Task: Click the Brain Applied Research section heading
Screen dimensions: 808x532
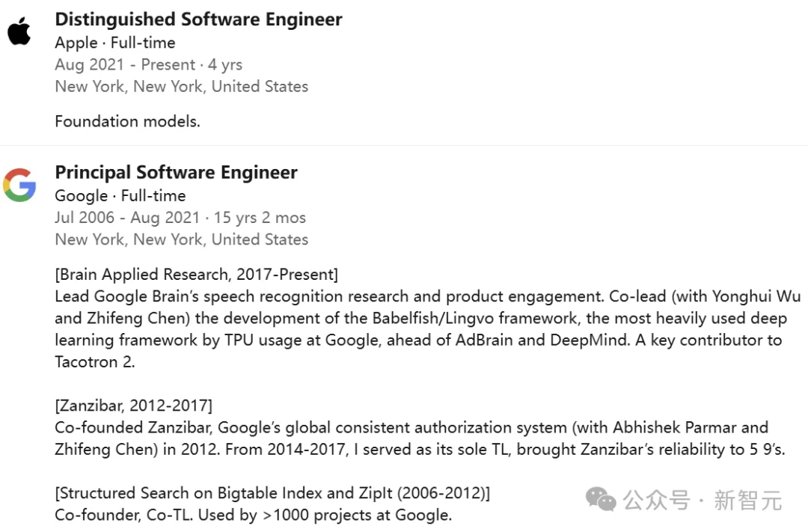Action: point(196,274)
